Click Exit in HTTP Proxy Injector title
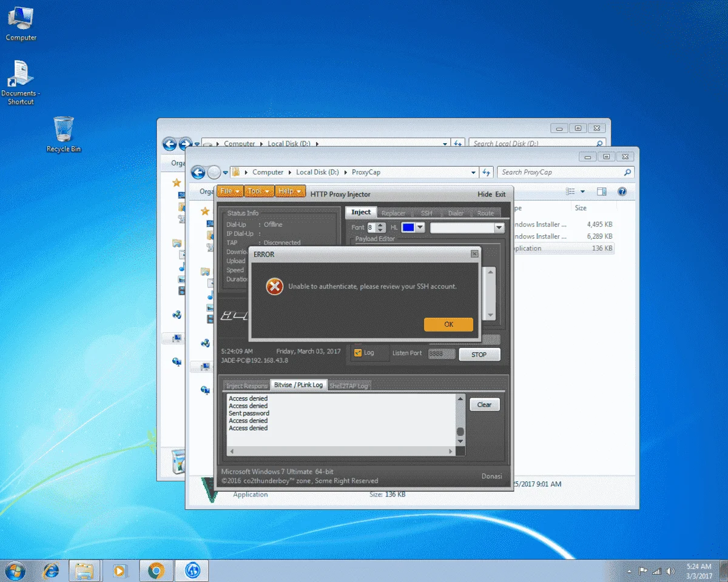728x582 pixels. point(500,195)
